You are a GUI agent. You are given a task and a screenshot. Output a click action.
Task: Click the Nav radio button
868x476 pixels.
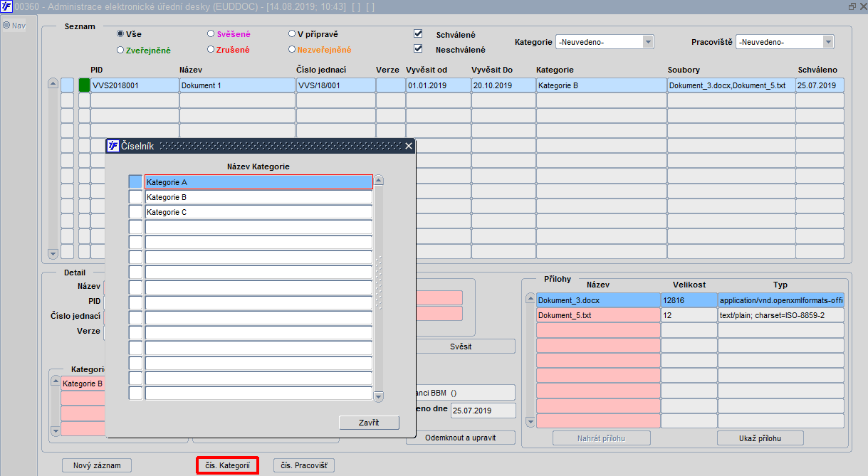coord(6,26)
